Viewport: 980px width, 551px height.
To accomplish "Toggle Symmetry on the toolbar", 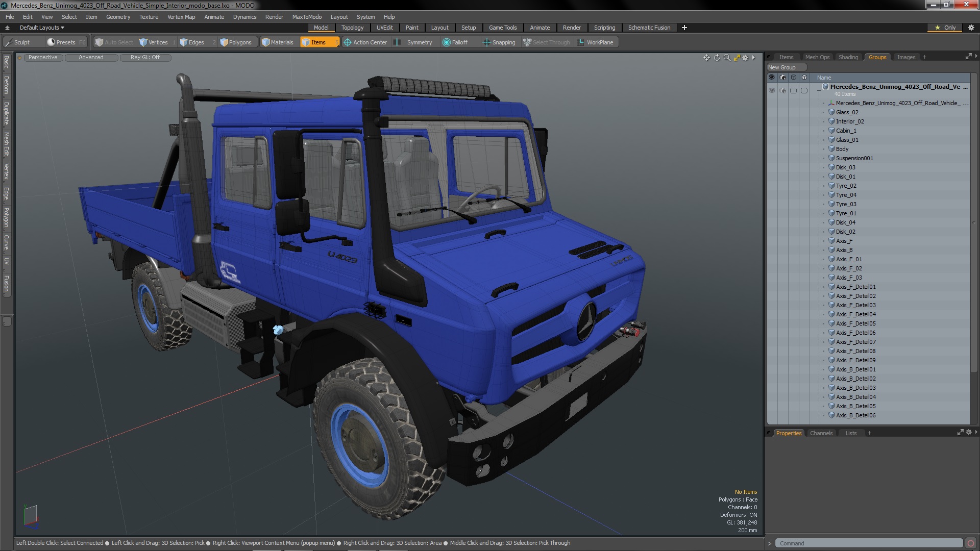I will pos(413,42).
